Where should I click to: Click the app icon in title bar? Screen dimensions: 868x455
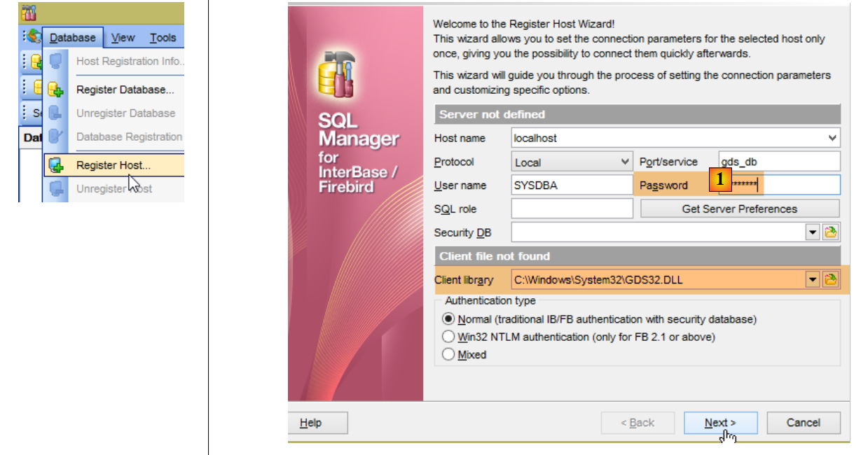pos(29,13)
